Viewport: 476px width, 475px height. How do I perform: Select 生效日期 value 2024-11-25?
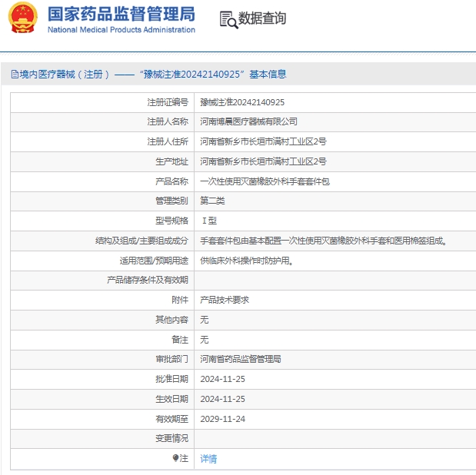(222, 399)
